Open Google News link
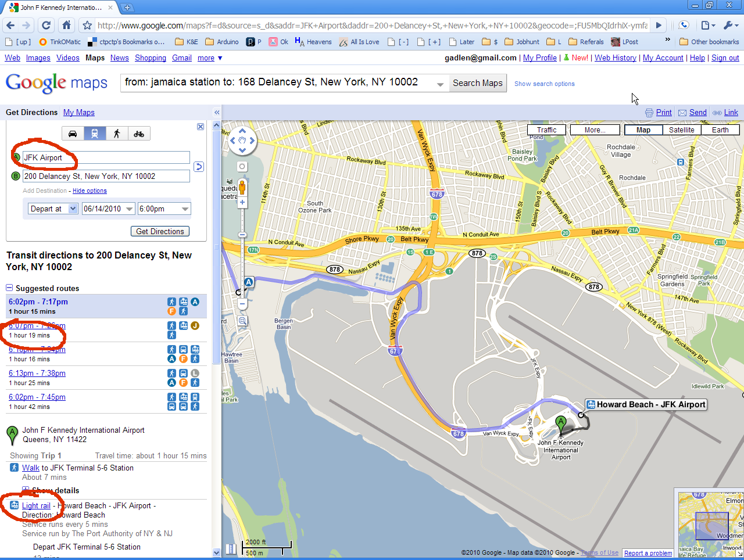This screenshot has width=744, height=560. click(x=120, y=58)
